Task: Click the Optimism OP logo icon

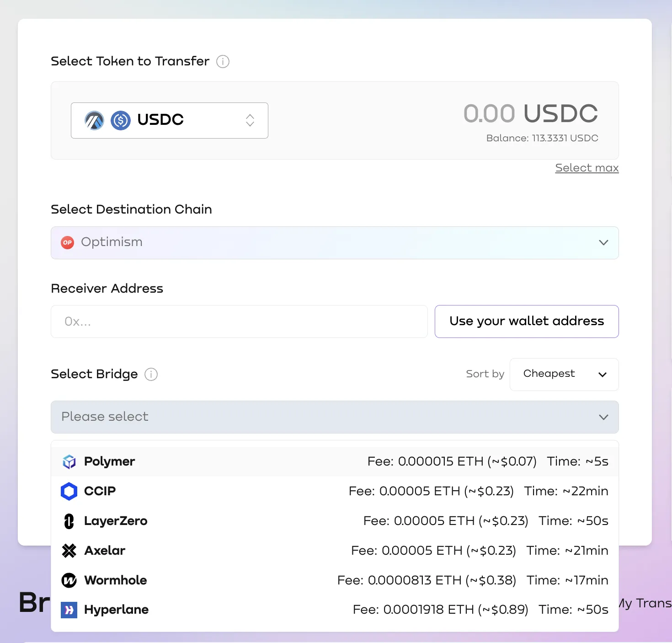Action: (68, 242)
